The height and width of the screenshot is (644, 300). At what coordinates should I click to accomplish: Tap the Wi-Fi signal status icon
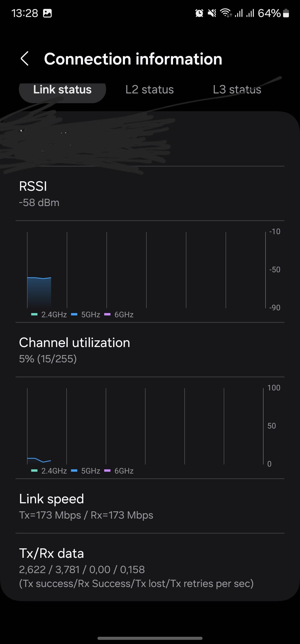pyautogui.click(x=226, y=13)
